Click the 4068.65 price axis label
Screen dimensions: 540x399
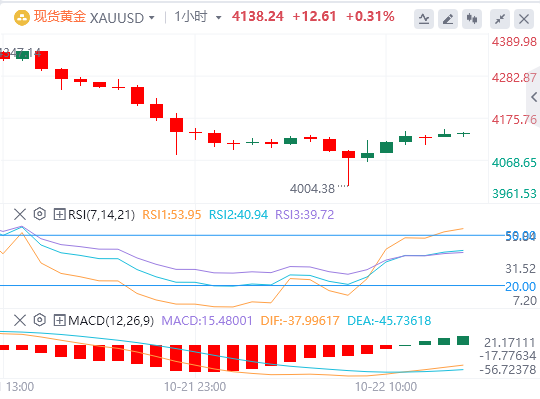click(x=514, y=162)
